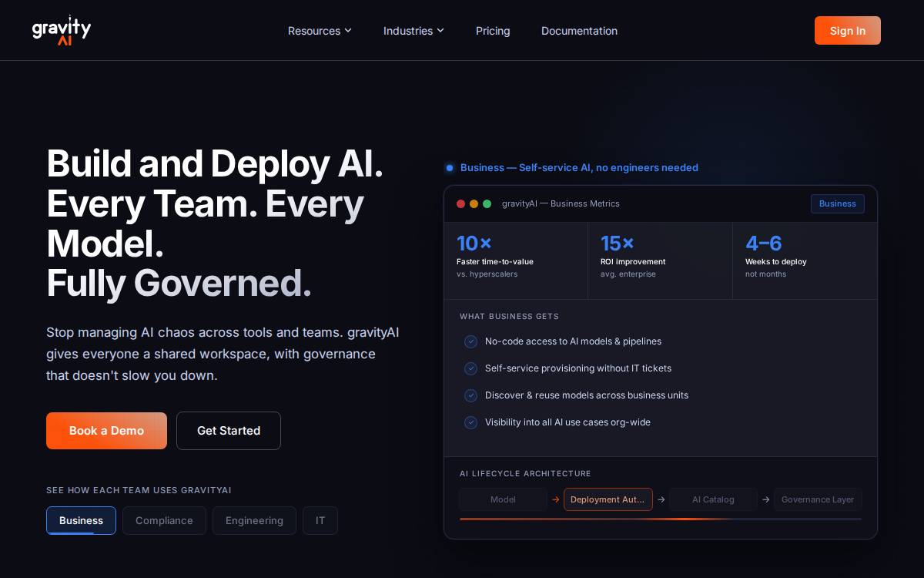Switch to the Compliance tab
Image resolution: width=924 pixels, height=578 pixels.
point(164,520)
